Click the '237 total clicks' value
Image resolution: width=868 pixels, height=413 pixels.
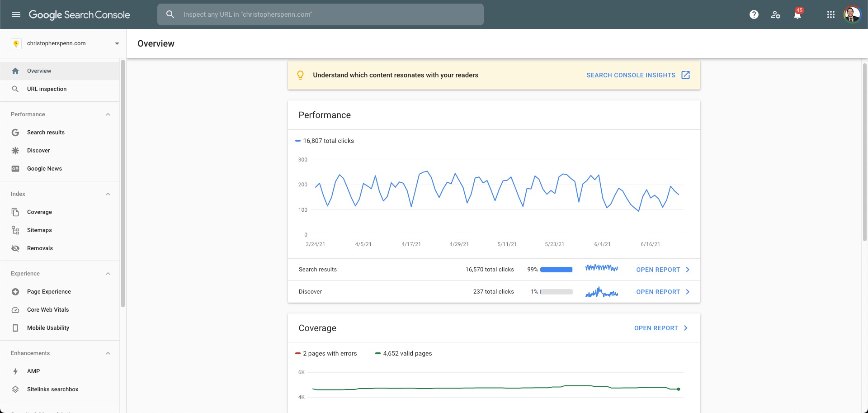494,292
